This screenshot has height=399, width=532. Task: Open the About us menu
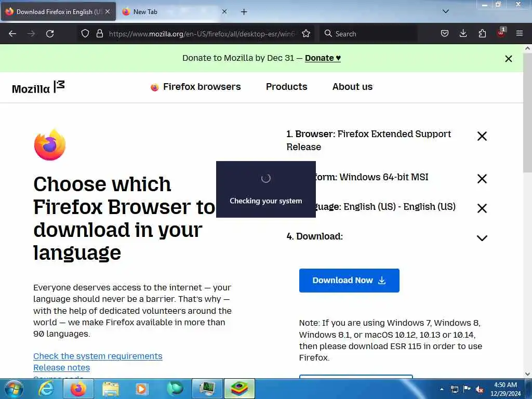(353, 87)
